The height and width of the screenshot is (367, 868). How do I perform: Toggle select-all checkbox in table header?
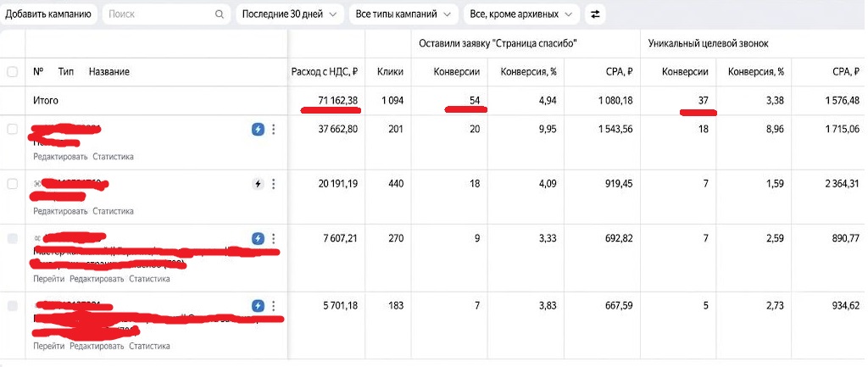[x=12, y=71]
